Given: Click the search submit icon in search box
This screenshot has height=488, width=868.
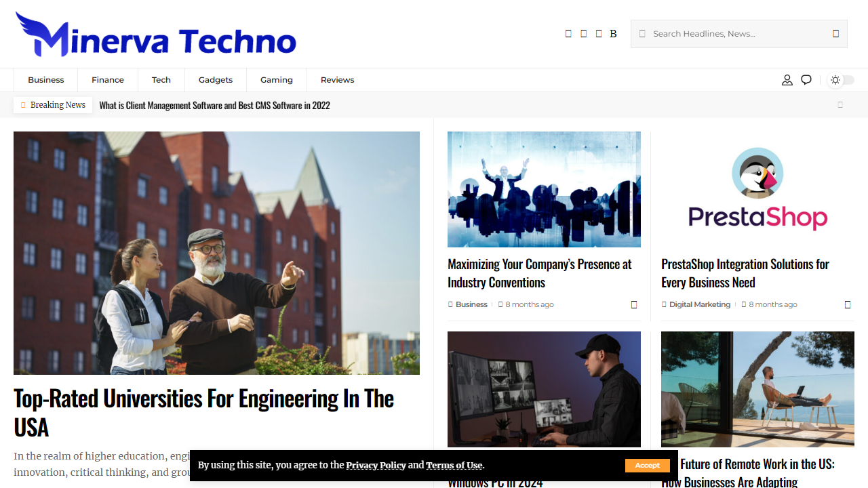Looking at the screenshot, I should click(x=835, y=34).
